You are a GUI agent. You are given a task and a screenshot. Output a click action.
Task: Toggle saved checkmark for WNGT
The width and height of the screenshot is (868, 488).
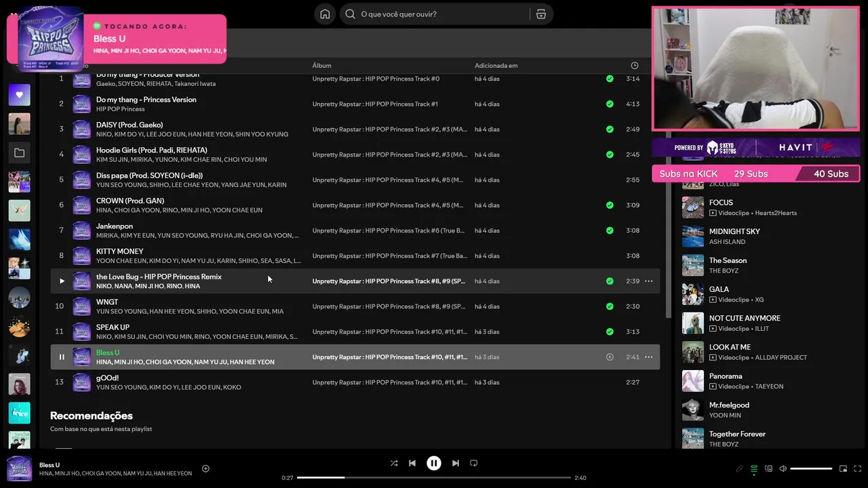click(610, 306)
